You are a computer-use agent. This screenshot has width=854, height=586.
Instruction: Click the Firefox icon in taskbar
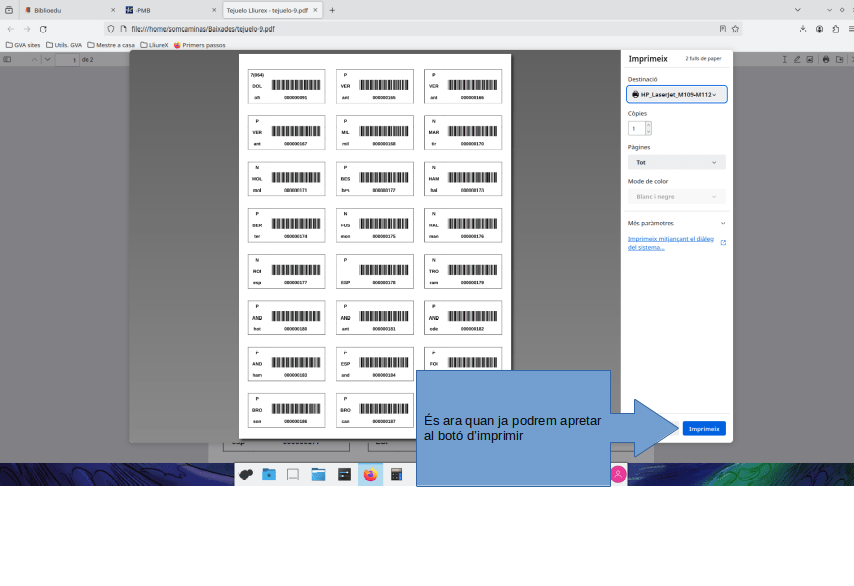[370, 475]
